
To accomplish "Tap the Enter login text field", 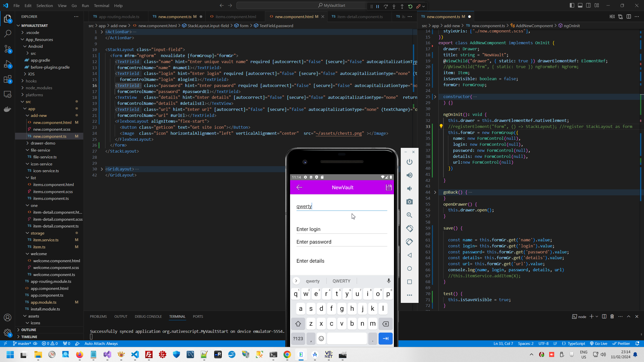I will point(341,229).
